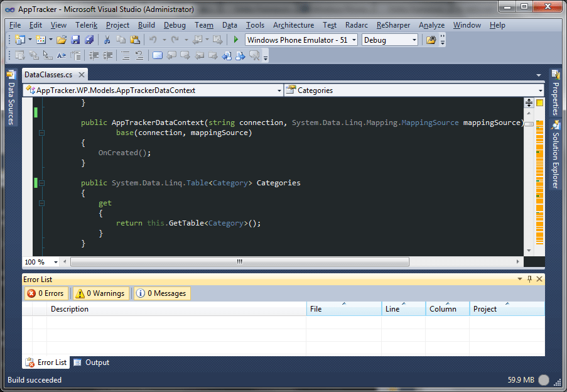This screenshot has height=392, width=567.
Task: Toggle the 0 Errors filter button
Action: point(46,293)
